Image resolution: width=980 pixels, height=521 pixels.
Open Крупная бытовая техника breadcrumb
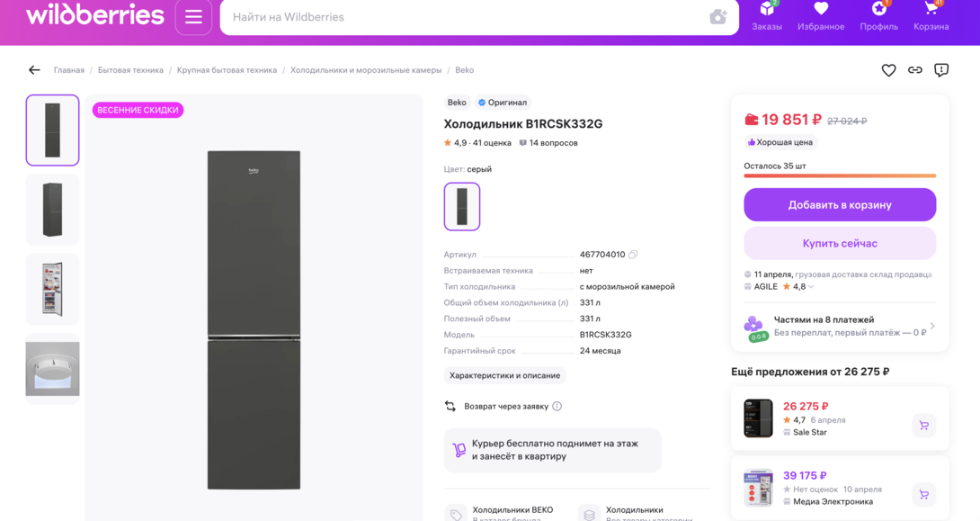pos(227,70)
